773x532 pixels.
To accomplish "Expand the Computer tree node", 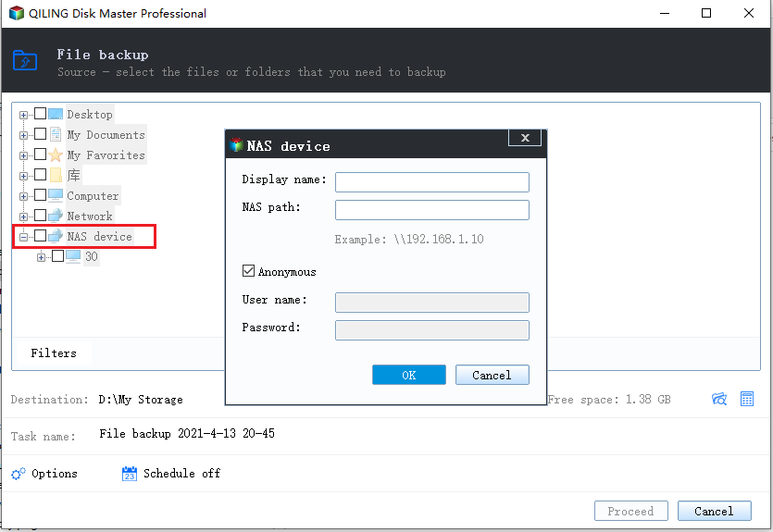I will click(x=23, y=196).
